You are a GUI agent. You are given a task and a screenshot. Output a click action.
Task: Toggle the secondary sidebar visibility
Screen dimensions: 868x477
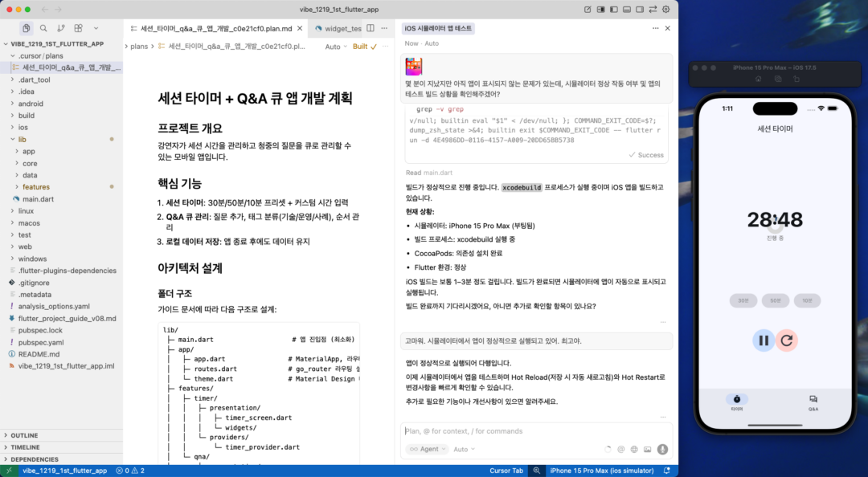tap(639, 9)
